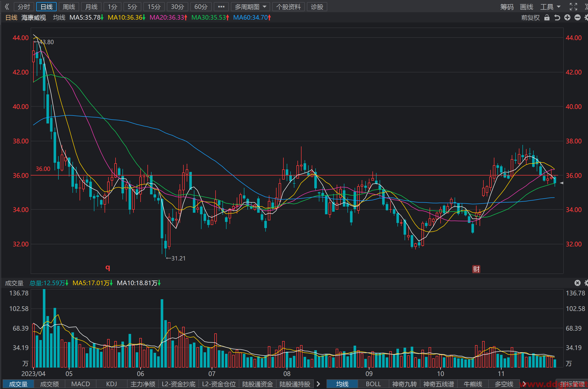The image size is (588, 389).
Task: Click the red 财 marker on chart
Action: 476,269
